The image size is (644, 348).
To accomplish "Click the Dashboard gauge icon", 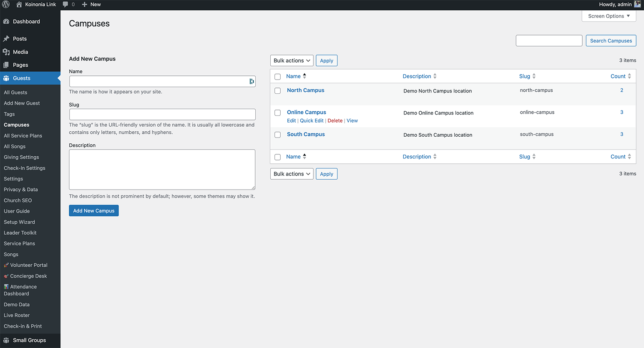I will (x=6, y=22).
